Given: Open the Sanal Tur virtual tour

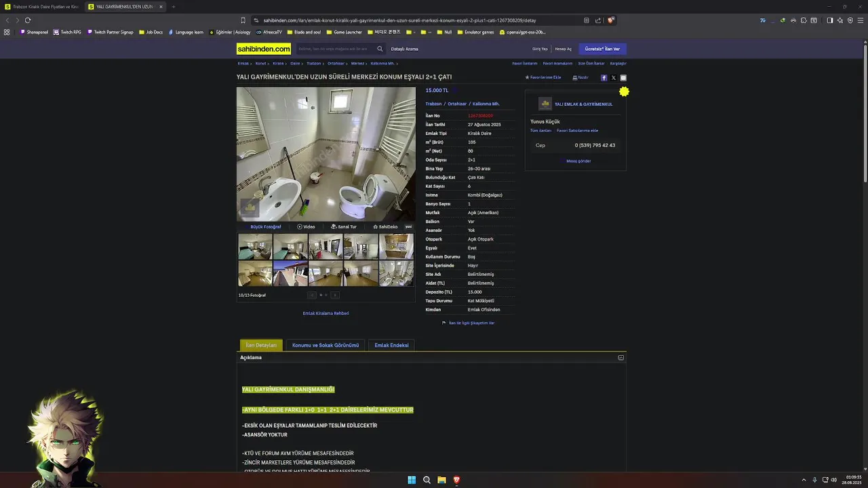Looking at the screenshot, I should click(344, 226).
